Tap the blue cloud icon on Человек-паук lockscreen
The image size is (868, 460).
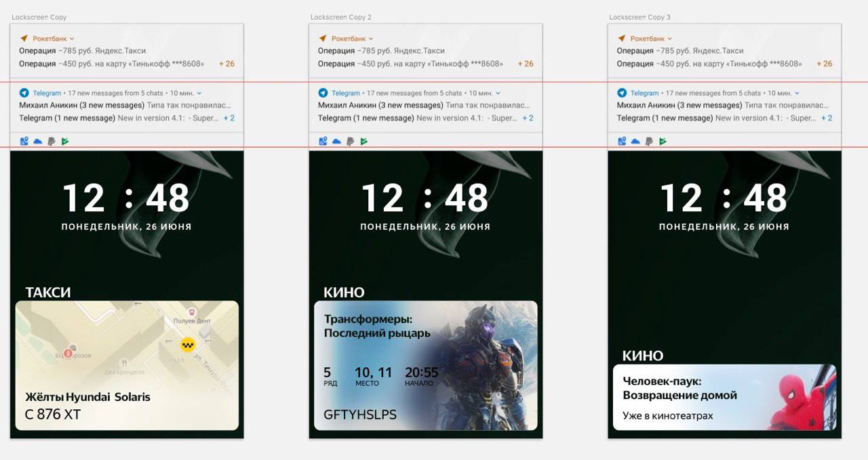pos(635,142)
